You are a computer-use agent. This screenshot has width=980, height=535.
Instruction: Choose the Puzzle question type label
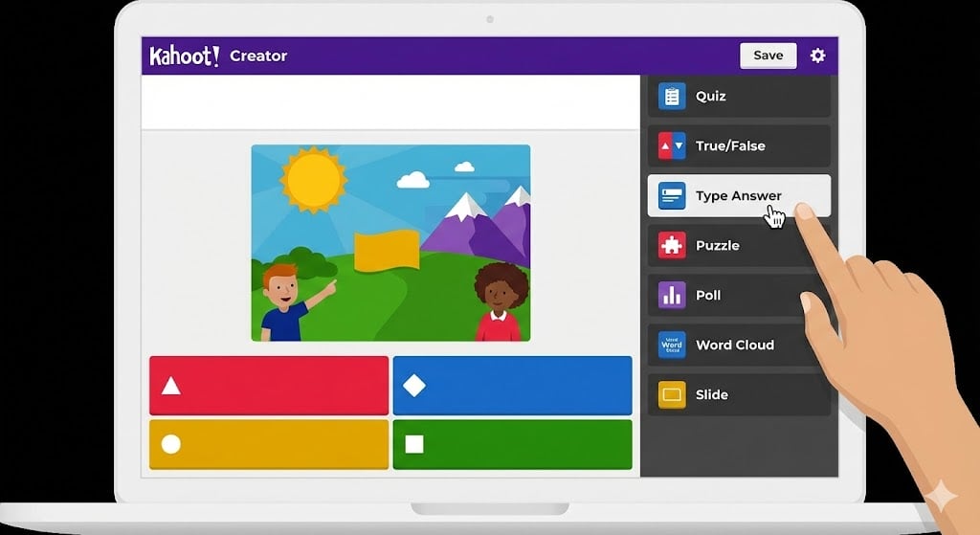click(x=718, y=246)
